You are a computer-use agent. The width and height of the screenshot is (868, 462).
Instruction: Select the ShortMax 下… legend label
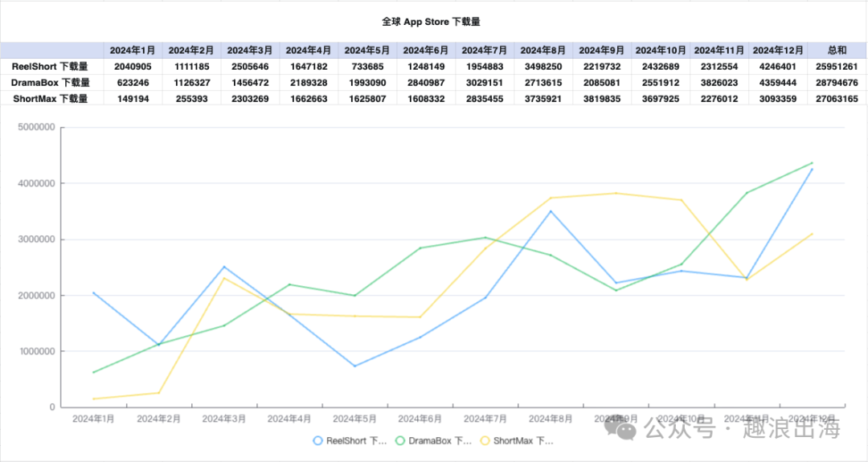click(x=523, y=441)
